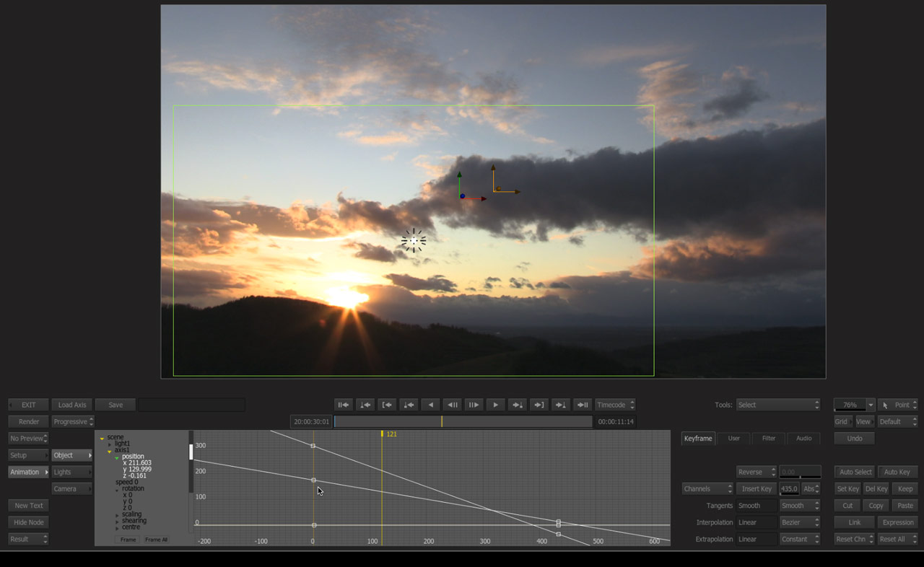Toggle the Auto Key button
The image size is (924, 567).
click(x=897, y=472)
